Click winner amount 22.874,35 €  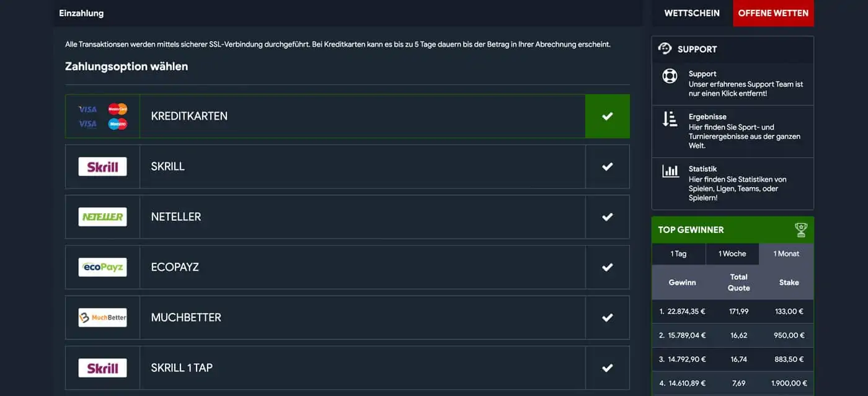[x=686, y=312]
